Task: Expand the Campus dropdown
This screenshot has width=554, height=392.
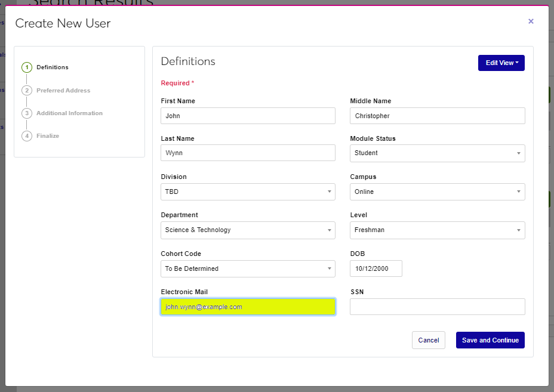Action: (x=437, y=192)
